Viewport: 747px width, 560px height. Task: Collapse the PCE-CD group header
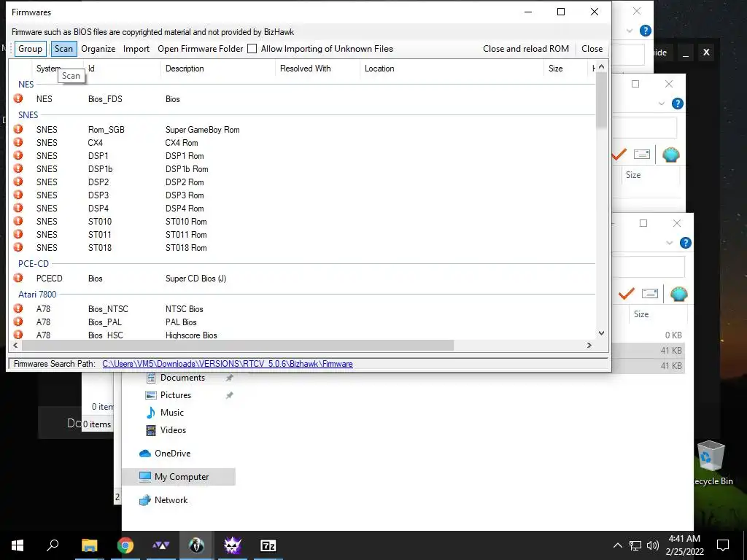coord(34,263)
